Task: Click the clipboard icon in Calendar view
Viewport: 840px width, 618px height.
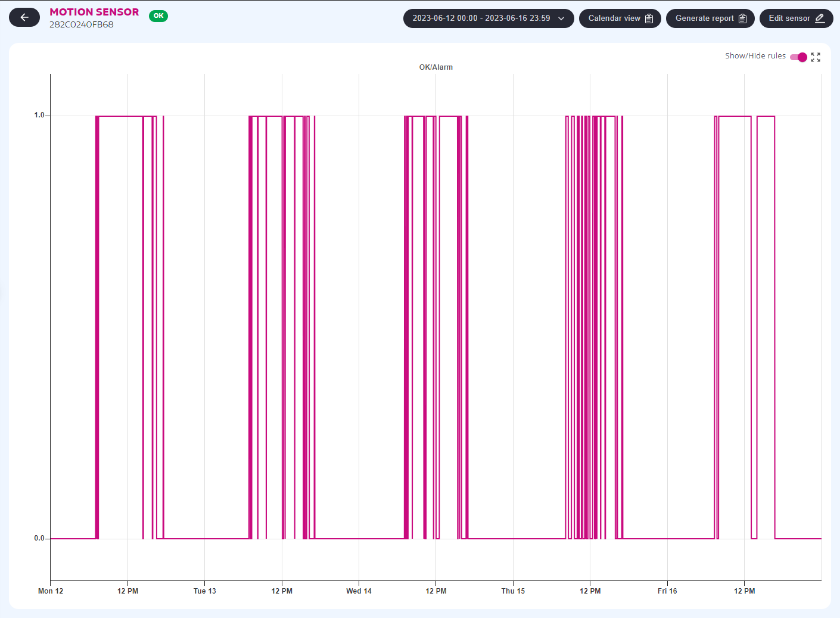Action: (x=649, y=18)
